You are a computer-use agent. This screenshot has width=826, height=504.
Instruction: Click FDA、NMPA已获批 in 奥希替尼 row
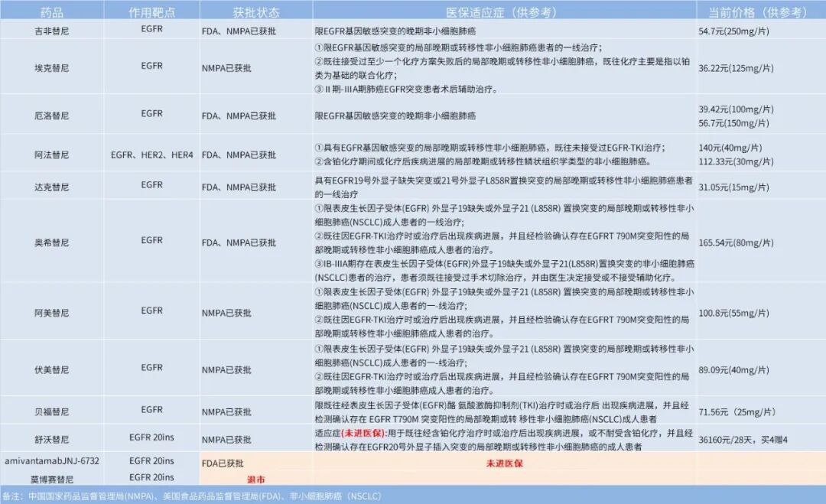239,242
